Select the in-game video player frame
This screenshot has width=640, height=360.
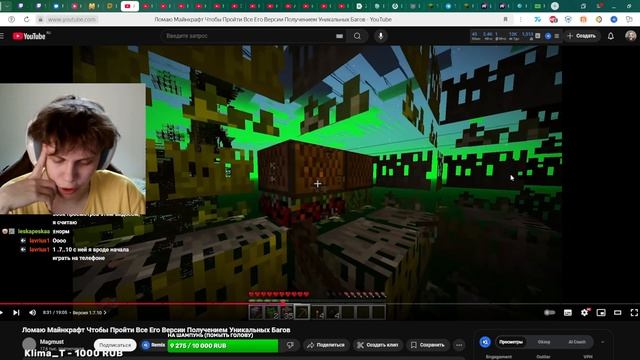[317, 182]
